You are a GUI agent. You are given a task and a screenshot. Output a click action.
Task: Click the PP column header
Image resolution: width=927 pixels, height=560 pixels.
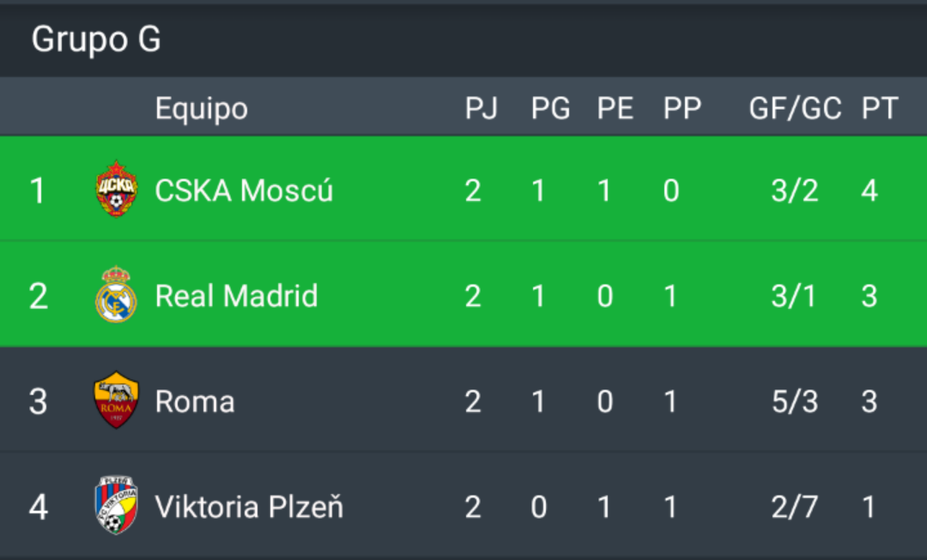point(682,108)
